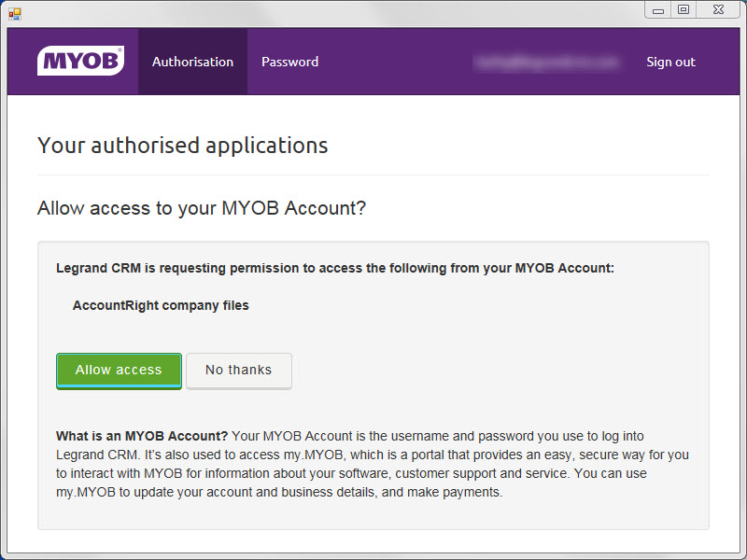Click the bold "What is an MYOB Account?" text
The width and height of the screenshot is (747, 560).
click(x=142, y=436)
